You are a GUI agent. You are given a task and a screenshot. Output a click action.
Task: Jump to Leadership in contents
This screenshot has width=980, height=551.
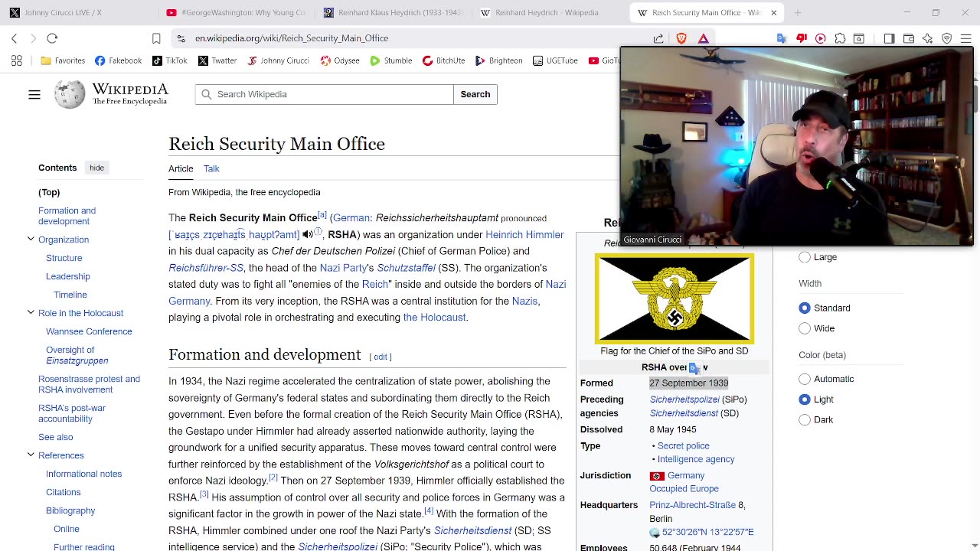68,276
